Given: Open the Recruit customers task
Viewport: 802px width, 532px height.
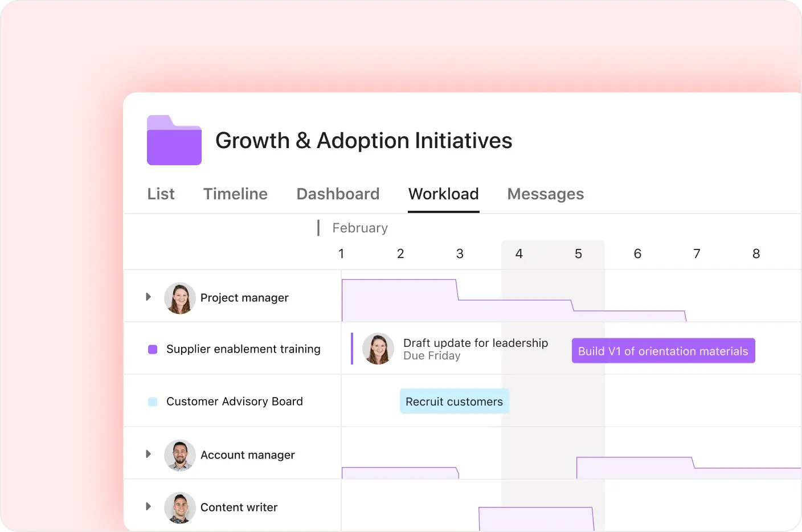Looking at the screenshot, I should click(x=454, y=402).
